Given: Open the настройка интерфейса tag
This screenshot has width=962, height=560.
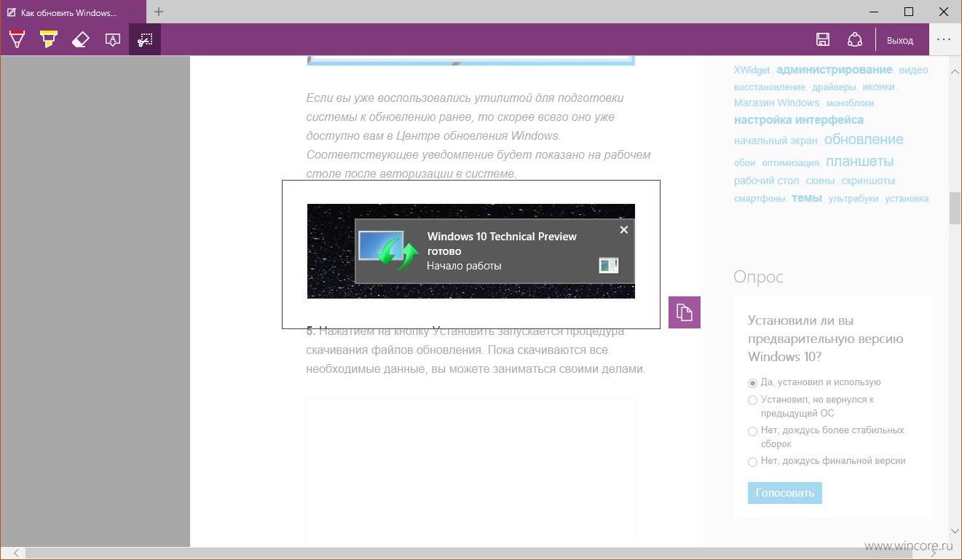Looking at the screenshot, I should coord(799,120).
